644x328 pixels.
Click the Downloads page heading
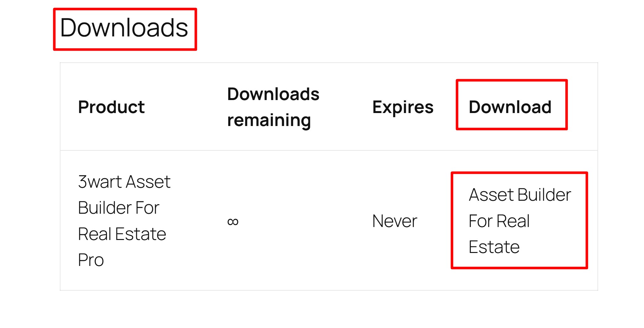[125, 28]
